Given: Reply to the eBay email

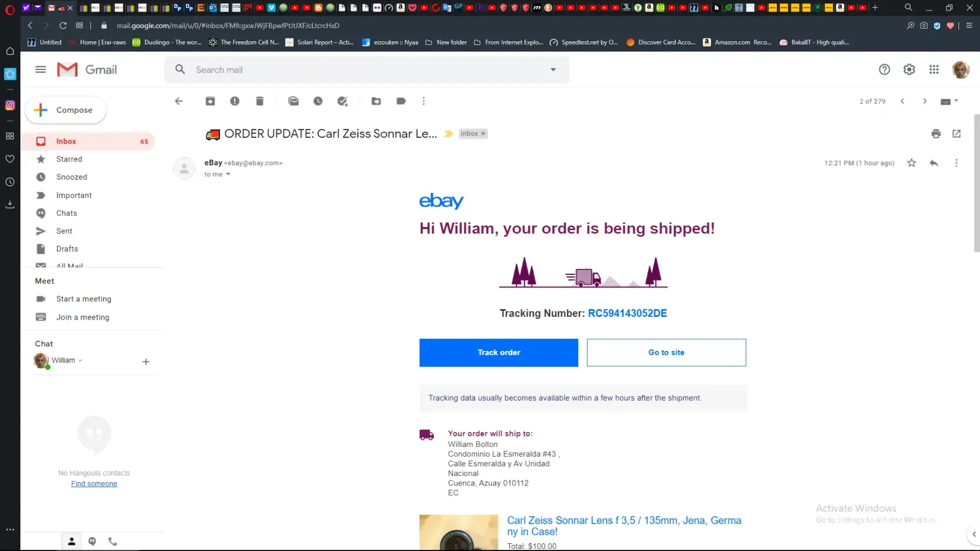Looking at the screenshot, I should coord(934,163).
